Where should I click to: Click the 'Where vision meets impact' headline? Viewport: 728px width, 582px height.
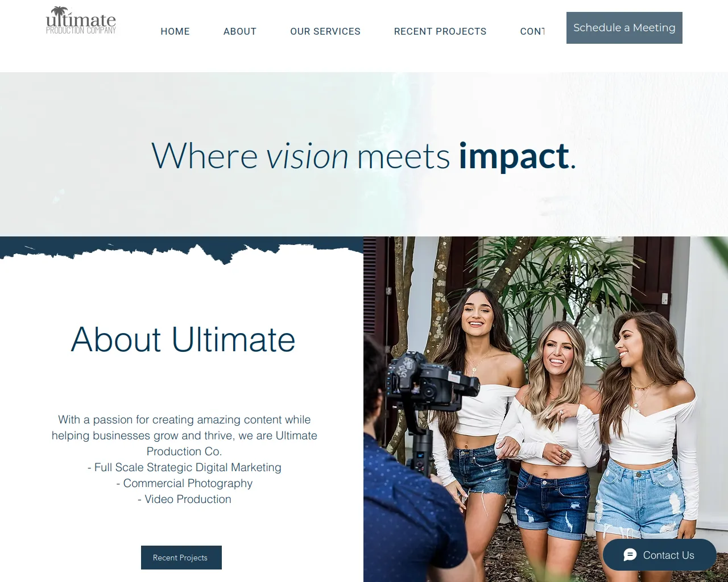[x=364, y=156]
